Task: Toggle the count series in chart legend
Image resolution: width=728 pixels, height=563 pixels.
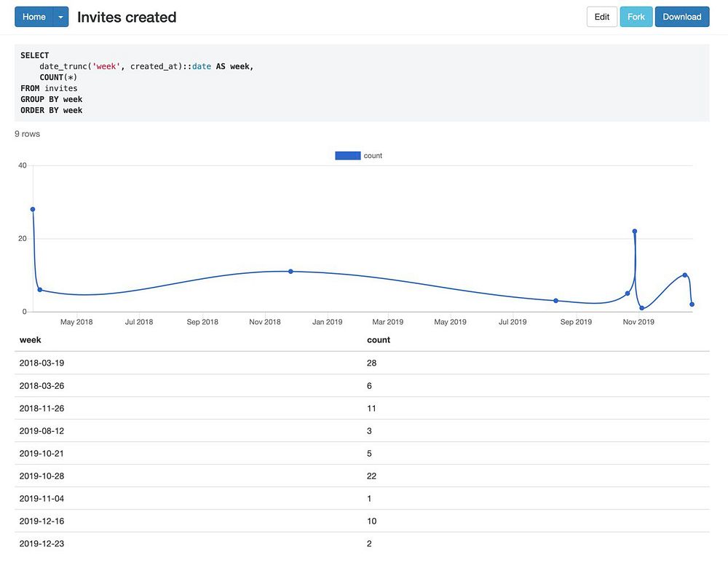Action: 373,156
